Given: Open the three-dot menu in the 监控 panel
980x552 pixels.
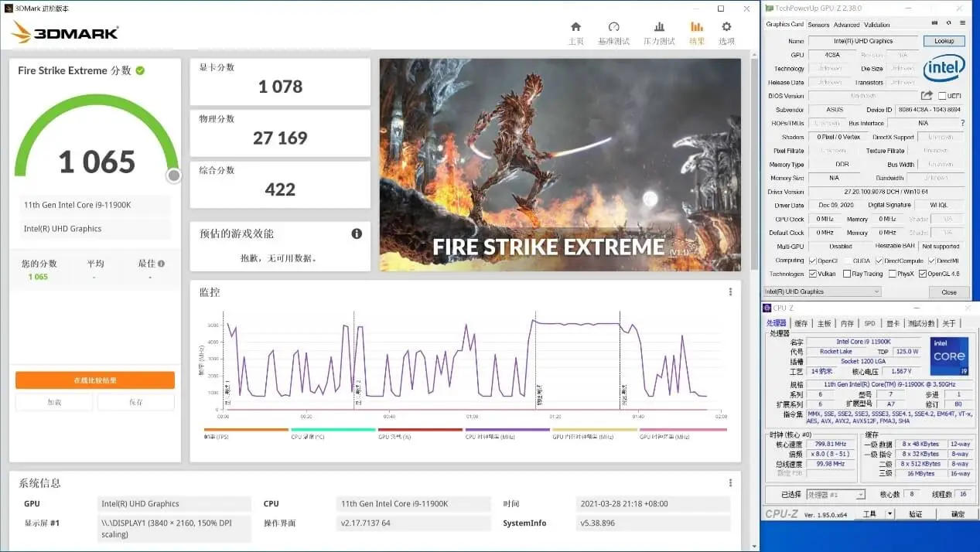Looking at the screenshot, I should [730, 292].
